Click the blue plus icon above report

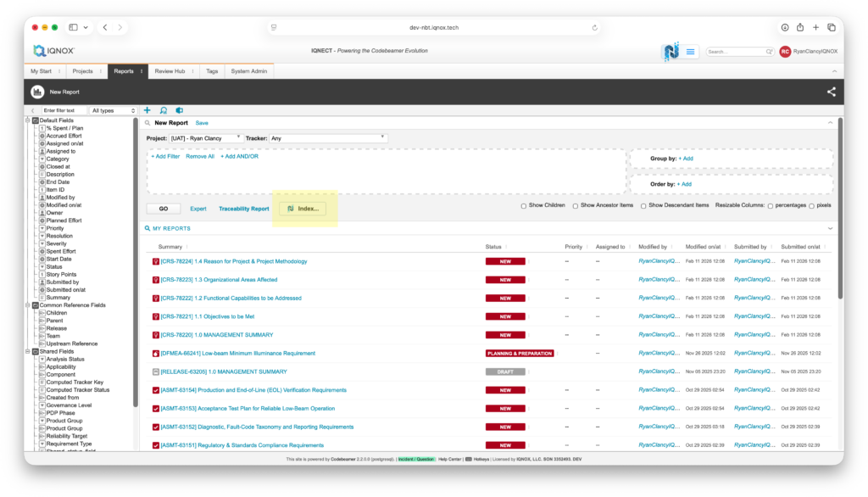(x=147, y=110)
